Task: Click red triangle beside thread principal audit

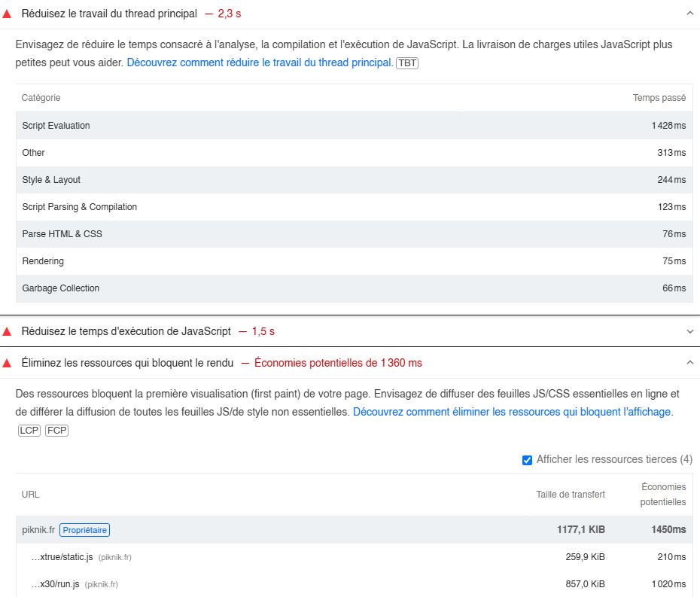Action: (x=7, y=14)
